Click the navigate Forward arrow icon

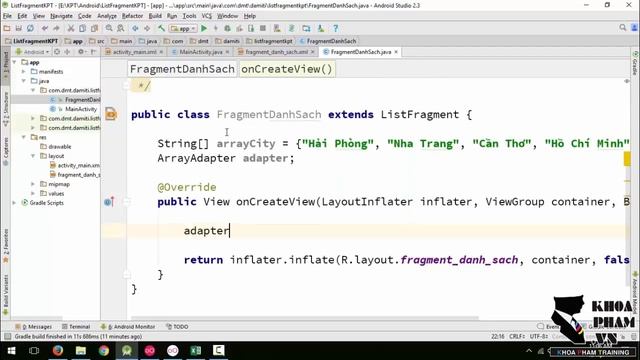point(147,28)
